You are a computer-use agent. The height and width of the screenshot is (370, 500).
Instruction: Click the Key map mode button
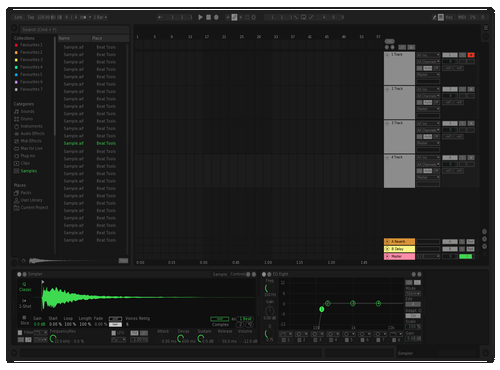pos(449,17)
